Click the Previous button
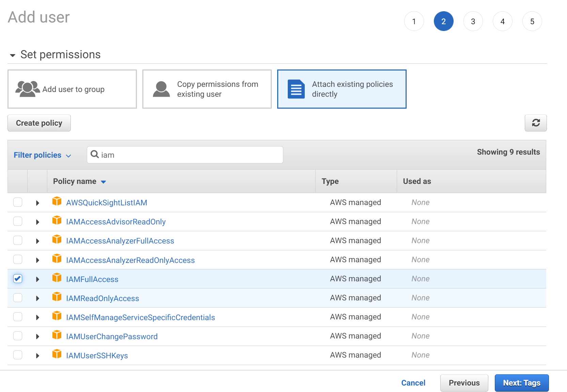Screen dimensions: 567x392 (464, 383)
